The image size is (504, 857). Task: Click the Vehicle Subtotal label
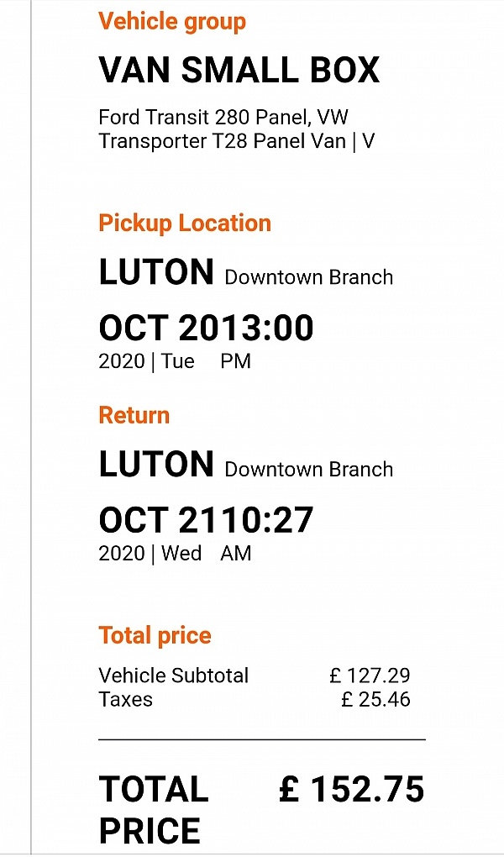[x=173, y=676]
